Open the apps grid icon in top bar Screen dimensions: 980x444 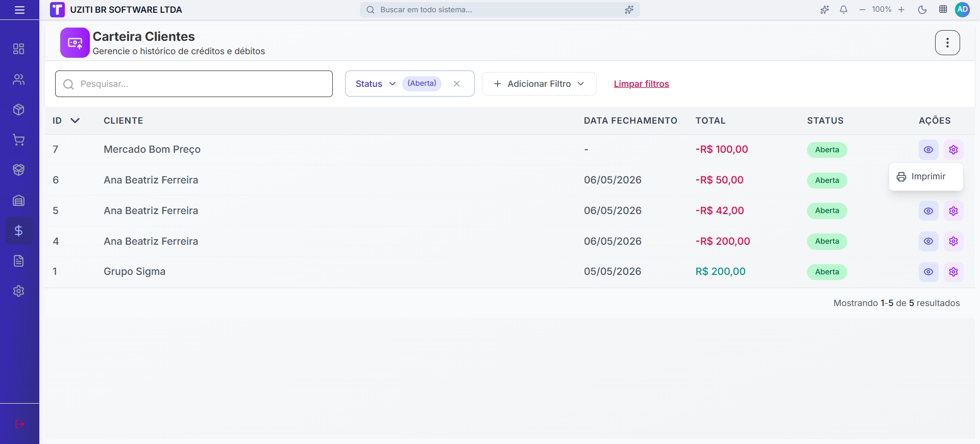(x=943, y=10)
